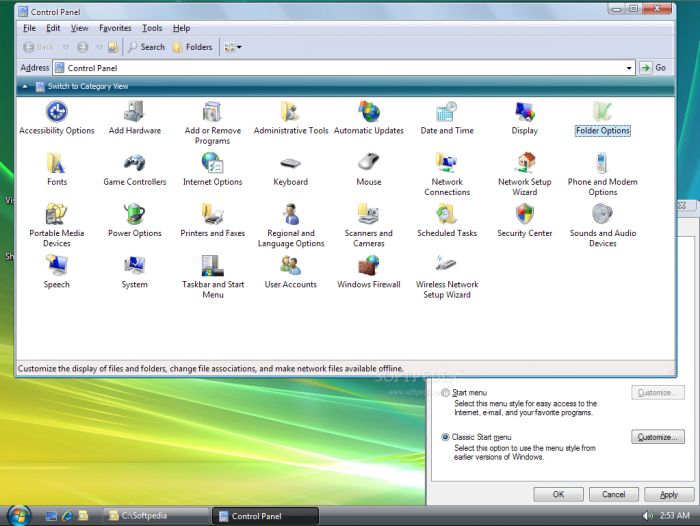The width and height of the screenshot is (700, 526).
Task: Click the 2:53 AM taskbar clock
Action: point(675,516)
